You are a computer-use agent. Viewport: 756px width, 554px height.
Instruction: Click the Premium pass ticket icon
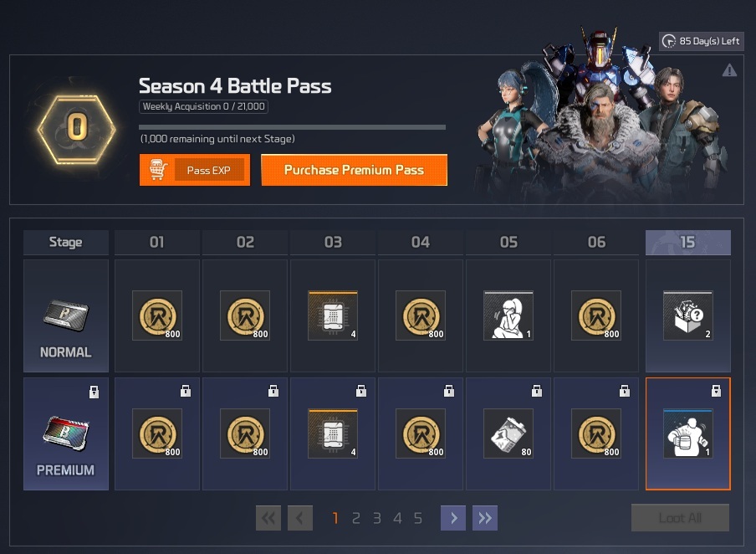(65, 433)
